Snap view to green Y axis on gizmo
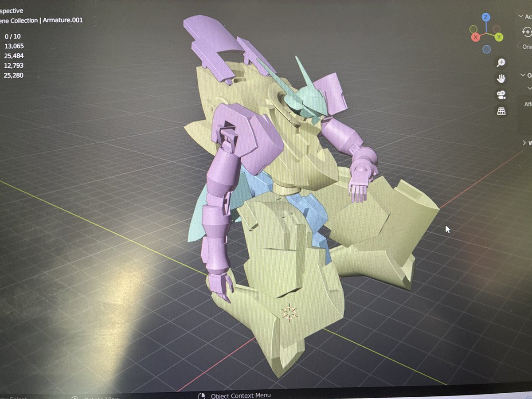The height and width of the screenshot is (399, 532). point(499,37)
